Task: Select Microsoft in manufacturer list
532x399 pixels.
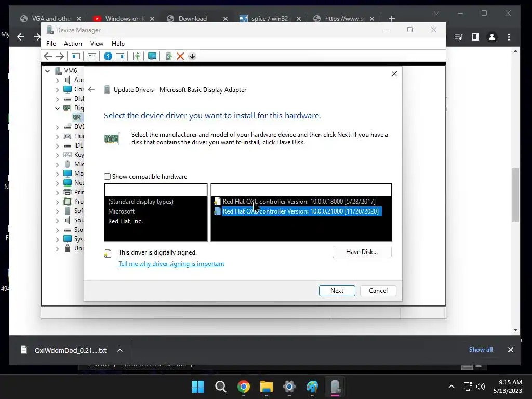Action: 121,211
